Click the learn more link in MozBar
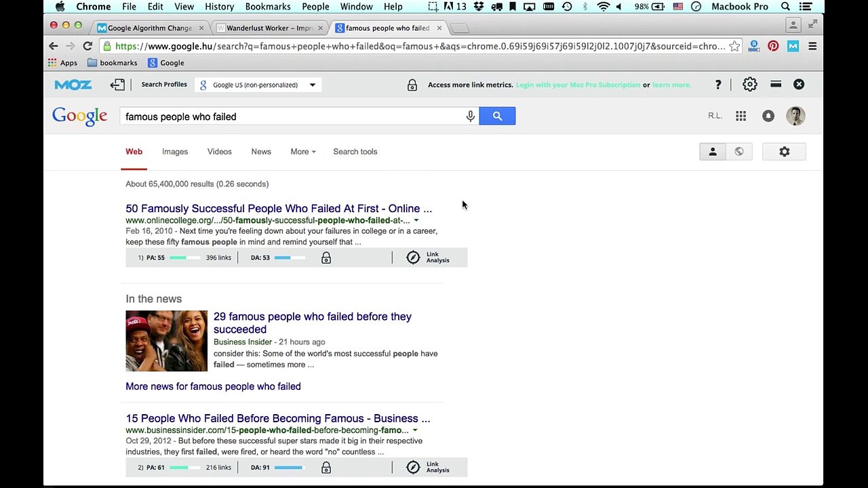This screenshot has width=868, height=488. pos(672,85)
